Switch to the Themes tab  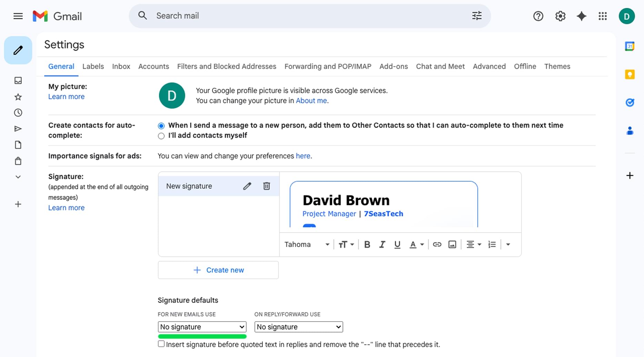(557, 67)
